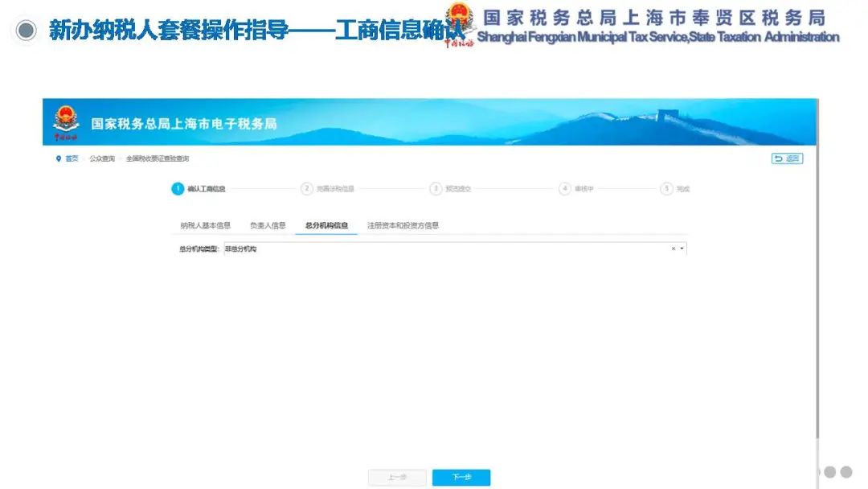Click the 确认工商信息 step label

[x=207, y=189]
